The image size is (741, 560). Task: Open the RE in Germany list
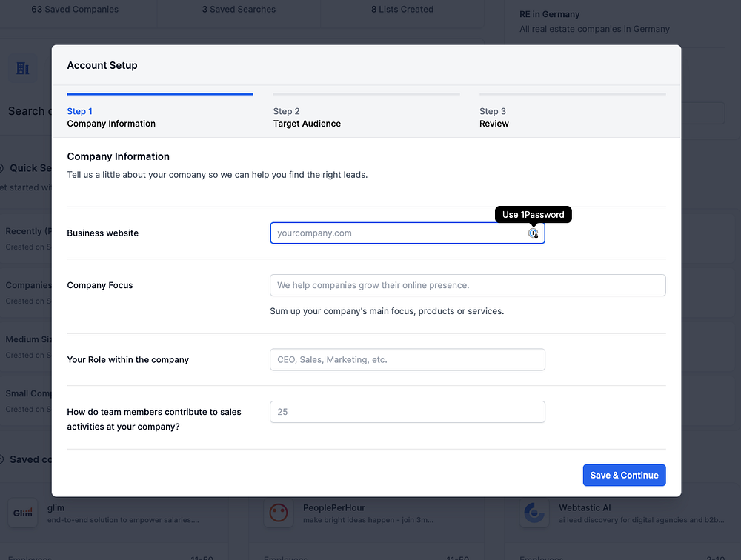pyautogui.click(x=550, y=14)
